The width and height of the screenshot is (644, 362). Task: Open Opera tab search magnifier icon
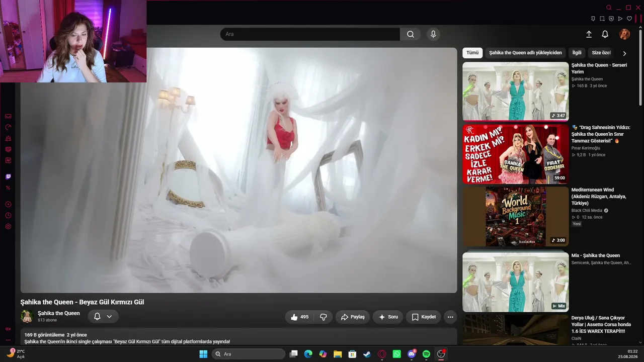(609, 8)
